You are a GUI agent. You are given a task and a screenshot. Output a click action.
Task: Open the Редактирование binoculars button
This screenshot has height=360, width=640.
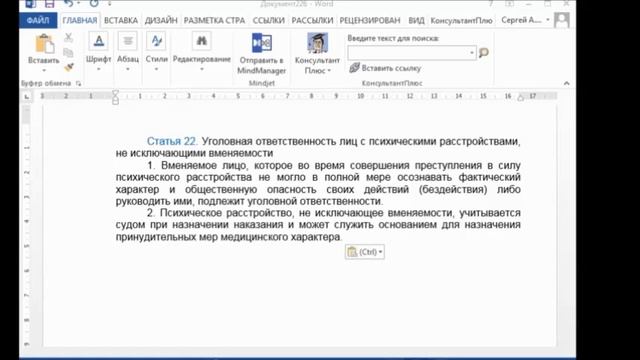202,52
